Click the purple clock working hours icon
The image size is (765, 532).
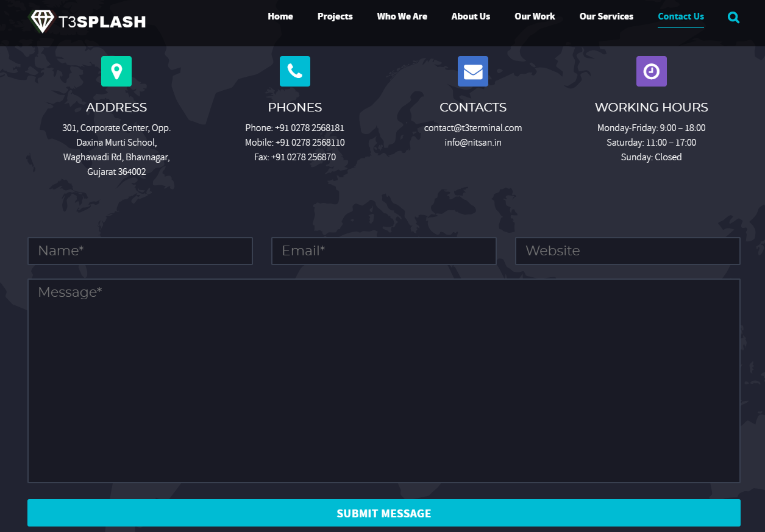651,71
